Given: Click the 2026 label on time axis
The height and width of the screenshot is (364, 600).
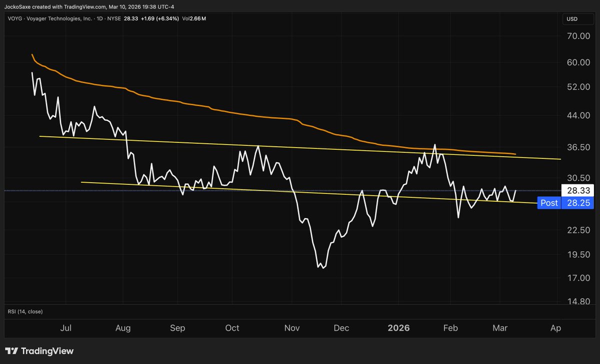Looking at the screenshot, I should coord(398,328).
